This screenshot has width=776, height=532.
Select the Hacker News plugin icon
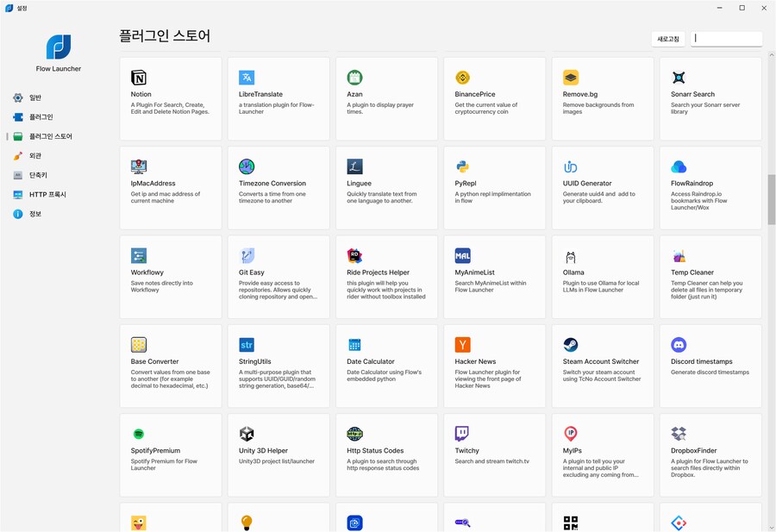tap(462, 344)
